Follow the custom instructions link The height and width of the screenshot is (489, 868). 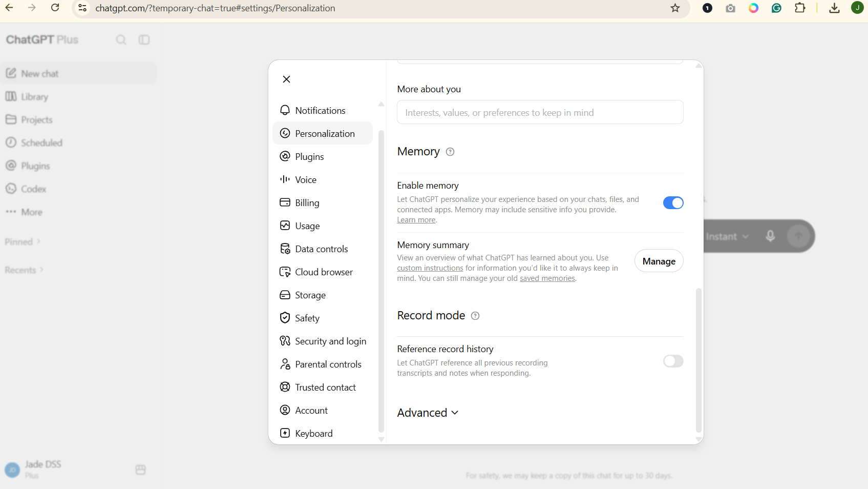430,268
